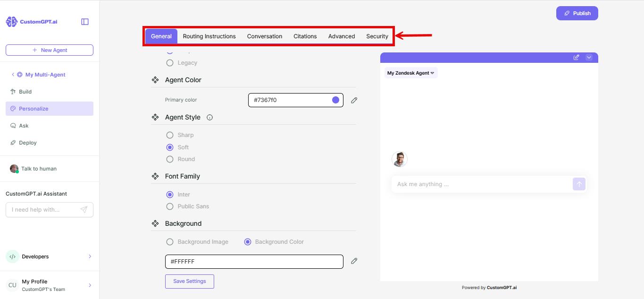Switch to Routing Instructions tab
This screenshot has width=644, height=299.
click(209, 36)
